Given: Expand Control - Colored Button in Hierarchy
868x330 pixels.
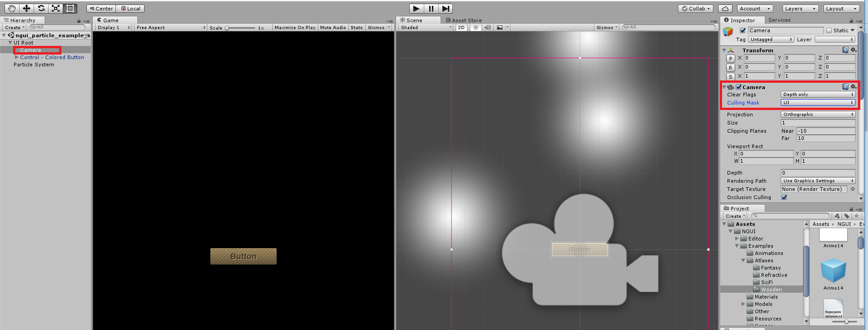Looking at the screenshot, I should 17,57.
